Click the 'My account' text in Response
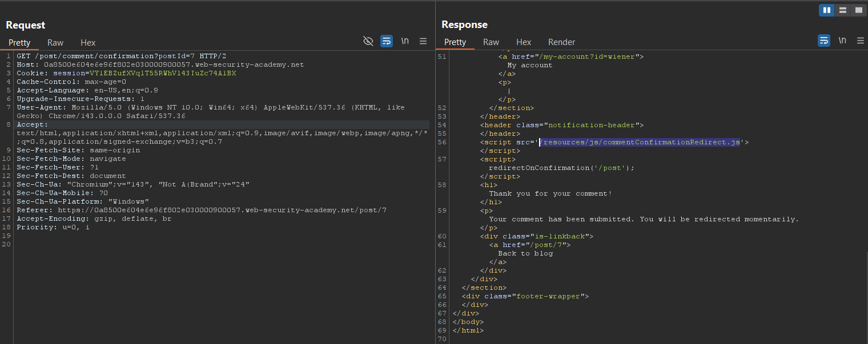The height and width of the screenshot is (344, 868). click(530, 65)
